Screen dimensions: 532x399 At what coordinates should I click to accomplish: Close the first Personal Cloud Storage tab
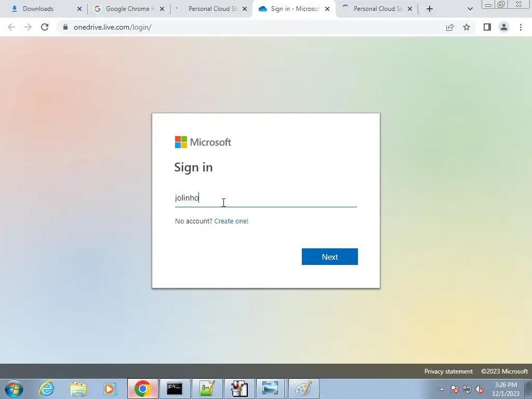point(245,9)
